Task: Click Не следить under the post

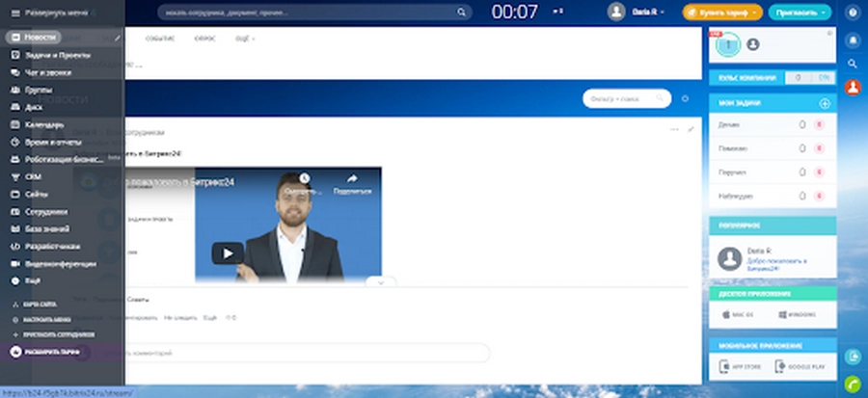Action: 180,318
